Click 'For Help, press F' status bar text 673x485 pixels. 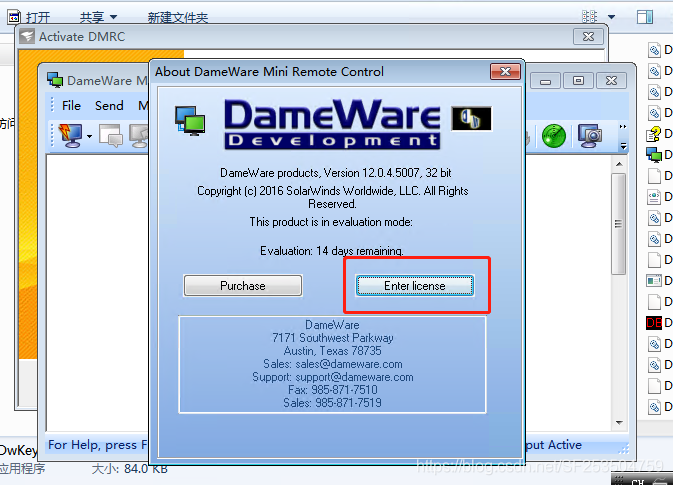97,445
